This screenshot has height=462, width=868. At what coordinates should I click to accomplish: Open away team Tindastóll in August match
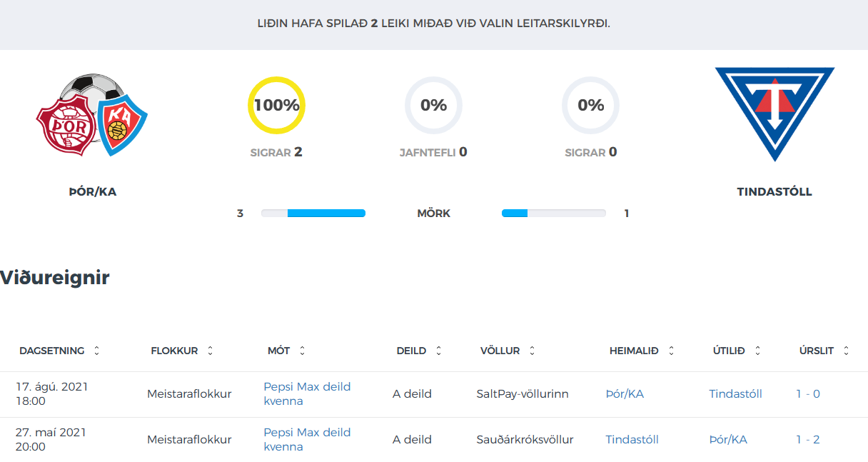(735, 393)
